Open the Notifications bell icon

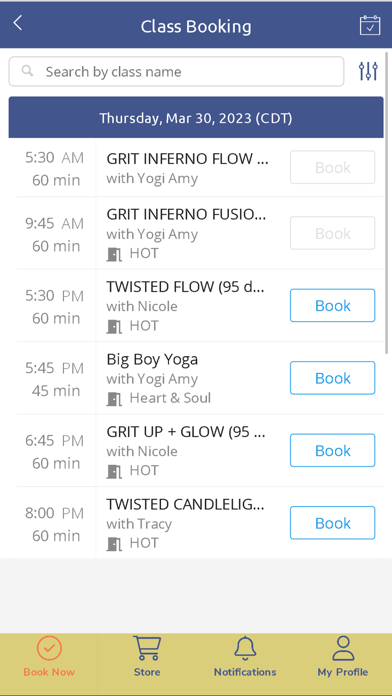[245, 649]
